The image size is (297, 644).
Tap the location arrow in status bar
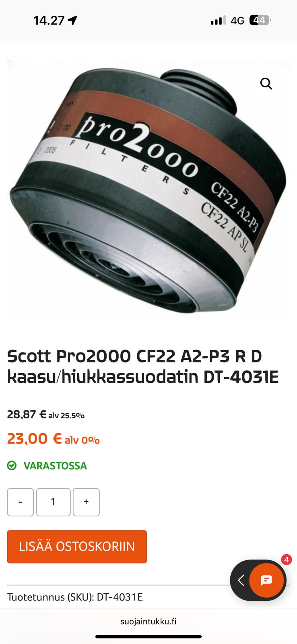(72, 20)
